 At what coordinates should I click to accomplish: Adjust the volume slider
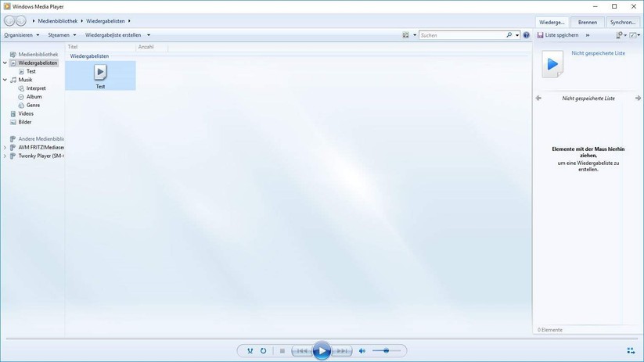386,351
